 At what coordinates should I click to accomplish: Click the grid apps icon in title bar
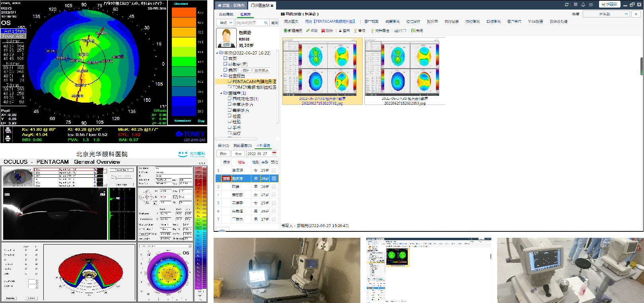point(575,5)
